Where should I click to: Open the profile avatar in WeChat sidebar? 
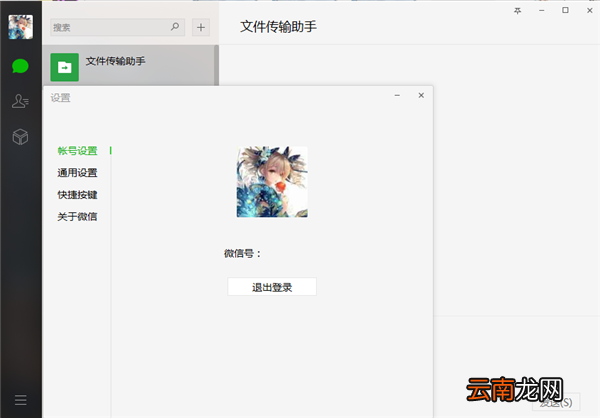coord(21,27)
